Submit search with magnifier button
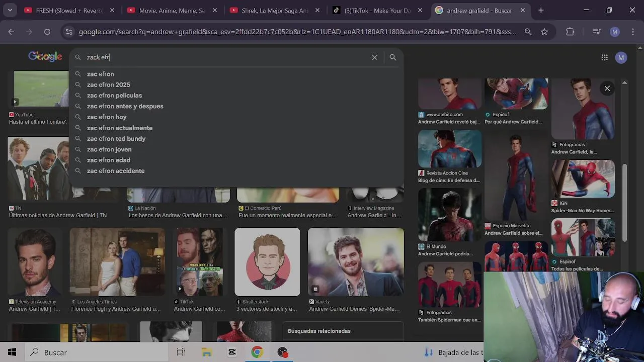 pos(393,57)
